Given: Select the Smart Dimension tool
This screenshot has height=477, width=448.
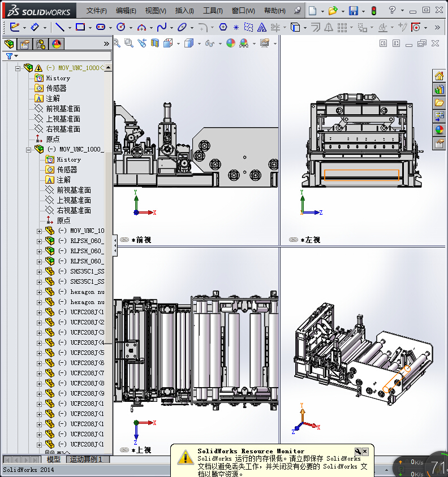Looking at the screenshot, I should tap(35, 27).
